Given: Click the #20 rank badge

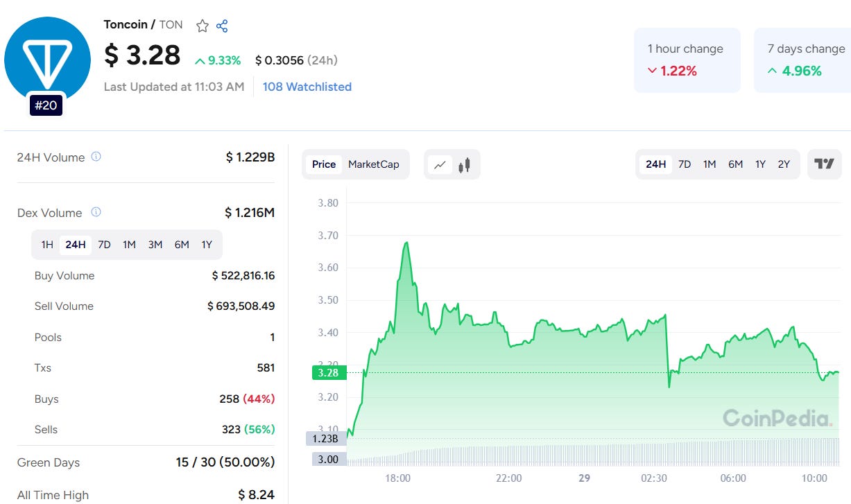Looking at the screenshot, I should (46, 106).
